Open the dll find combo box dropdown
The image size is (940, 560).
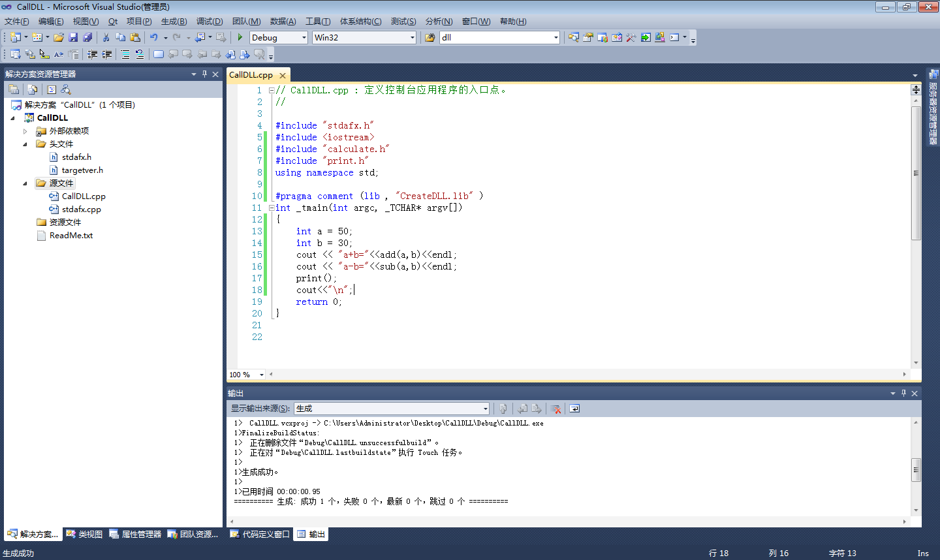tap(556, 38)
